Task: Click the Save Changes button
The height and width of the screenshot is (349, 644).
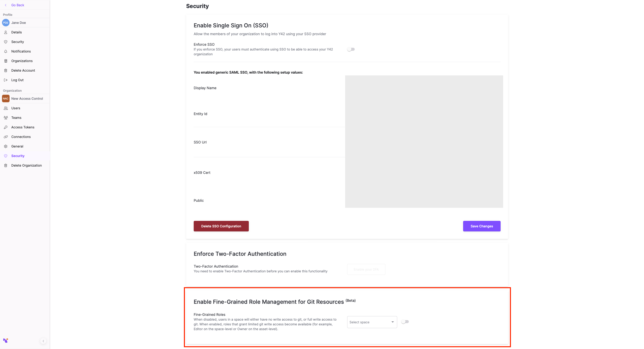Action: click(481, 226)
